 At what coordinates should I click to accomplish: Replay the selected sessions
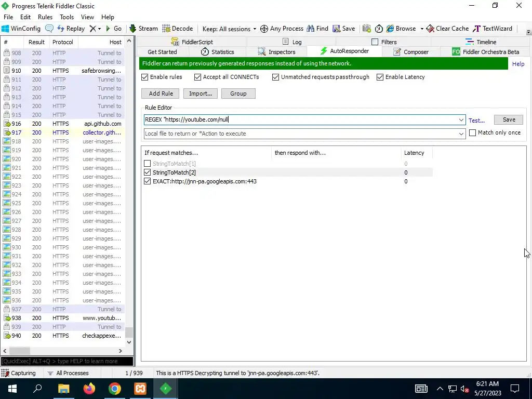pyautogui.click(x=71, y=29)
